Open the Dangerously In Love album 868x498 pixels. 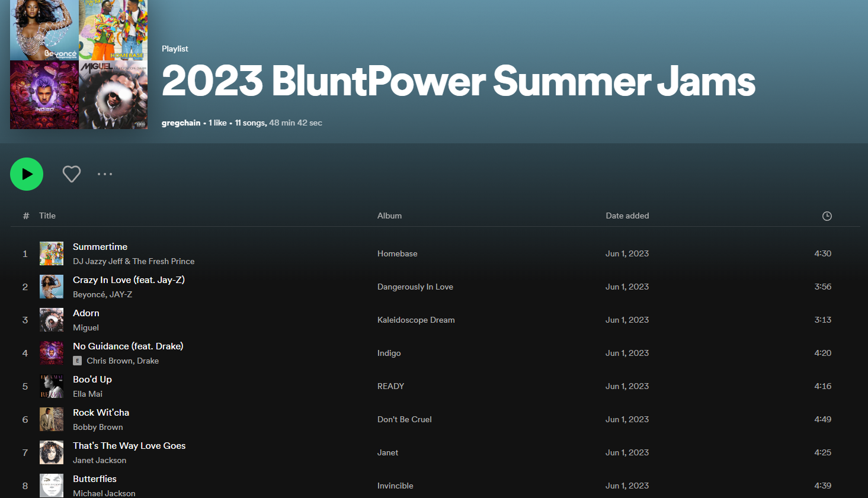click(x=415, y=287)
